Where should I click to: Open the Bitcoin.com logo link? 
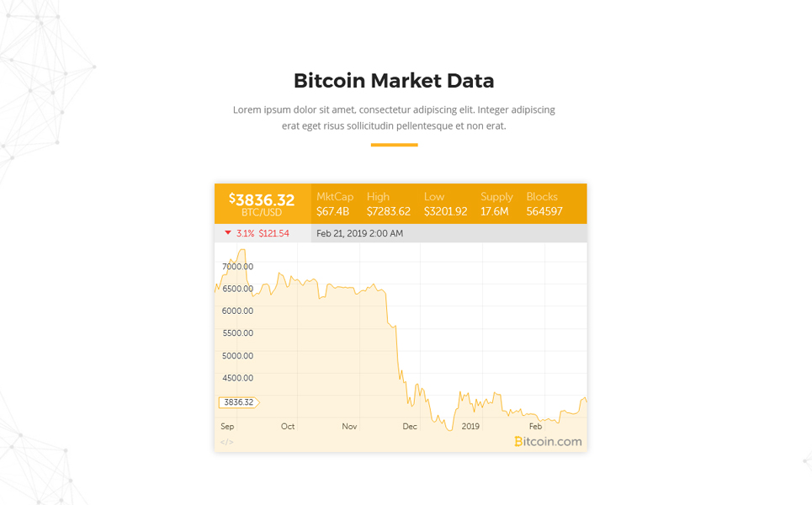(548, 441)
